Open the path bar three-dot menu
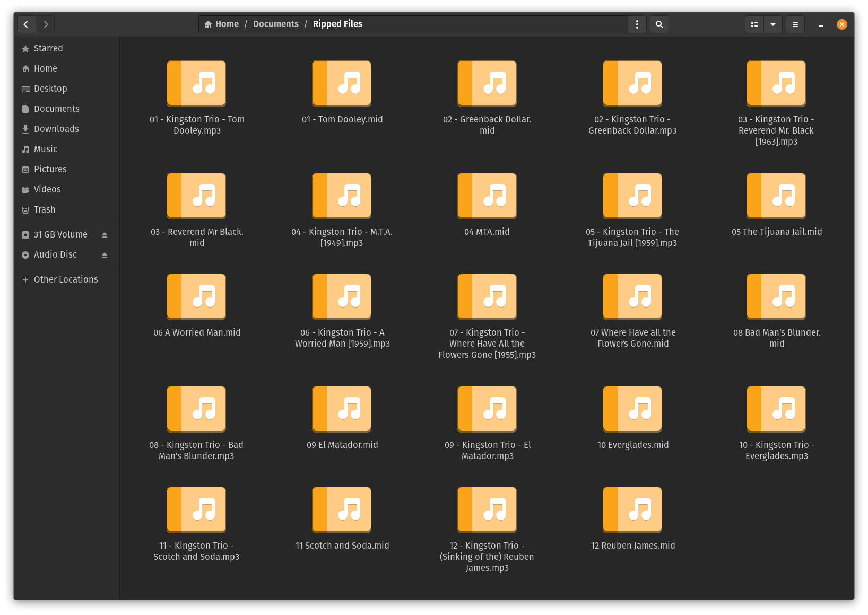The height and width of the screenshot is (615, 868). (x=637, y=24)
